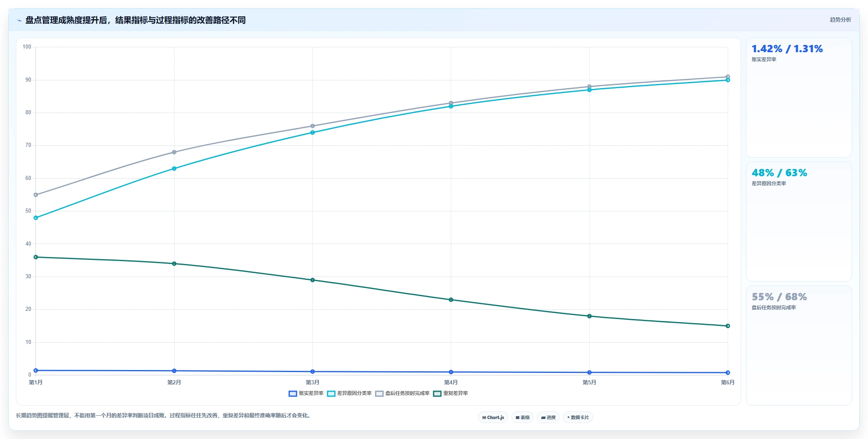Click the 第4月 x-axis label
The image size is (868, 439).
pos(451,382)
